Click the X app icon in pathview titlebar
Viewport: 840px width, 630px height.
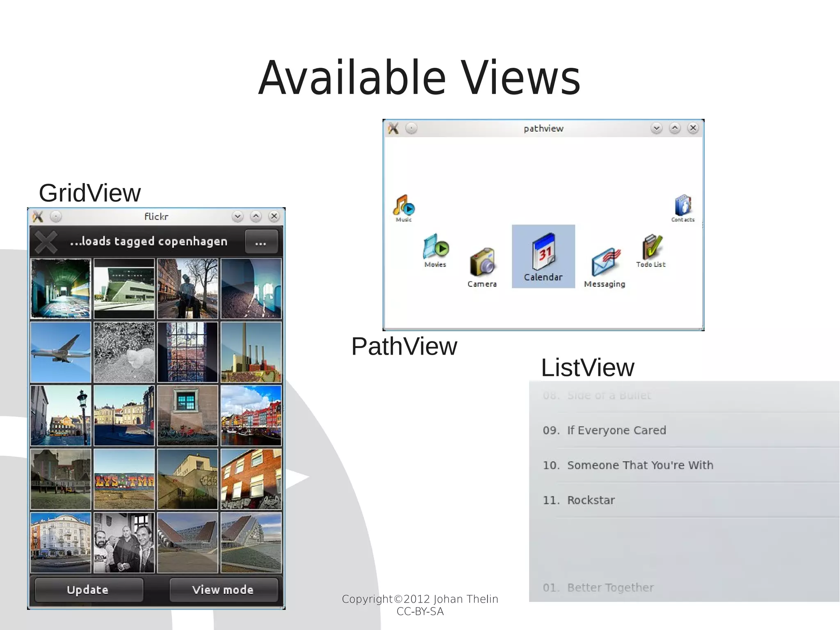click(393, 128)
